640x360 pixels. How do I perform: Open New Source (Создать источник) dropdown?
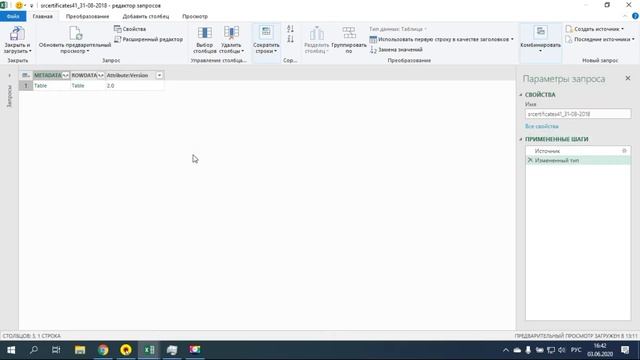click(x=595, y=29)
